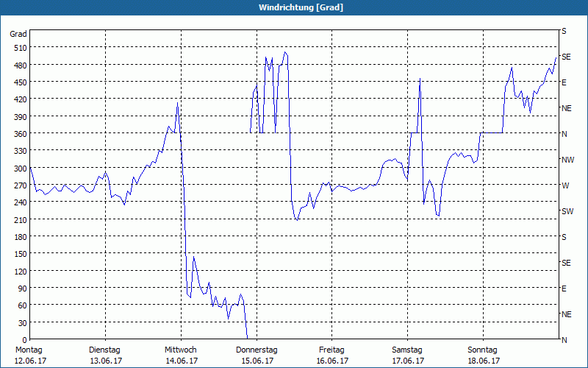Select the 30 y-axis tick label

pos(21,322)
